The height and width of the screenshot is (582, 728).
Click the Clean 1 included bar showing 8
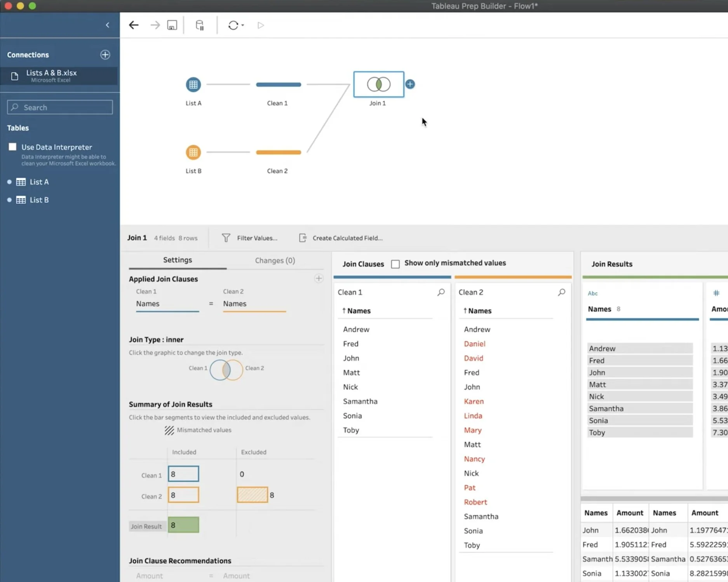pyautogui.click(x=183, y=474)
